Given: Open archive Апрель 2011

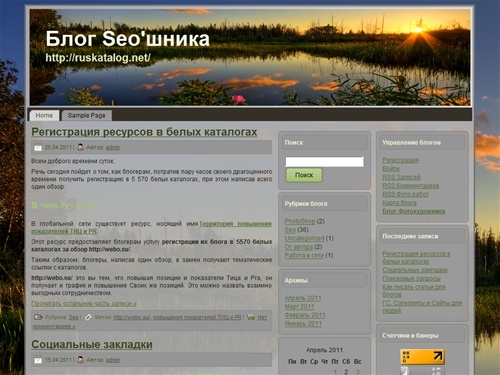Looking at the screenshot, I should coord(303,298).
